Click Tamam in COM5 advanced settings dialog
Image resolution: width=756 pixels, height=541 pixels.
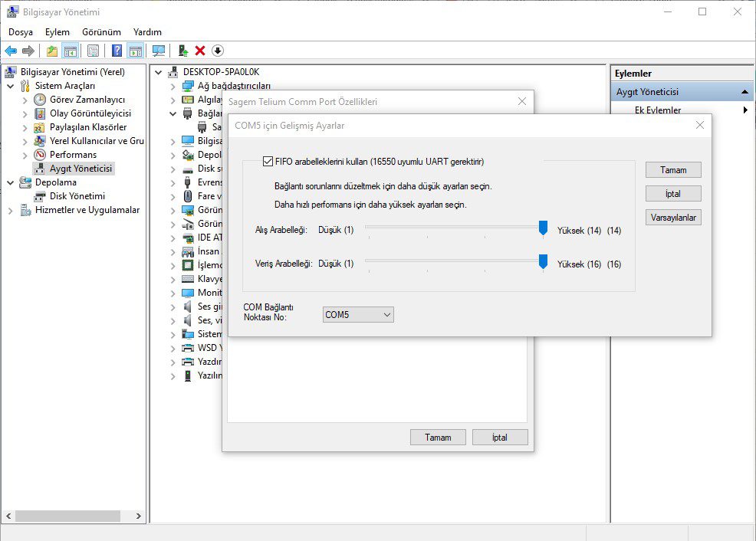click(673, 170)
